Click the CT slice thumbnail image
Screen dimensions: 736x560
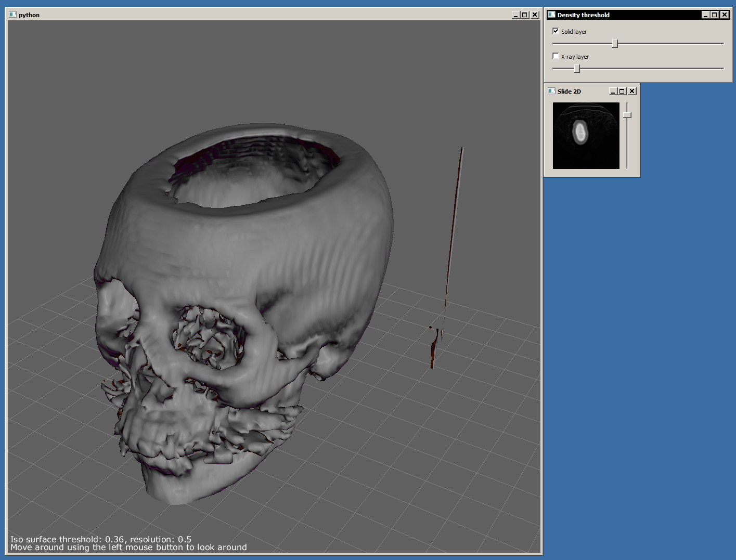click(x=586, y=136)
